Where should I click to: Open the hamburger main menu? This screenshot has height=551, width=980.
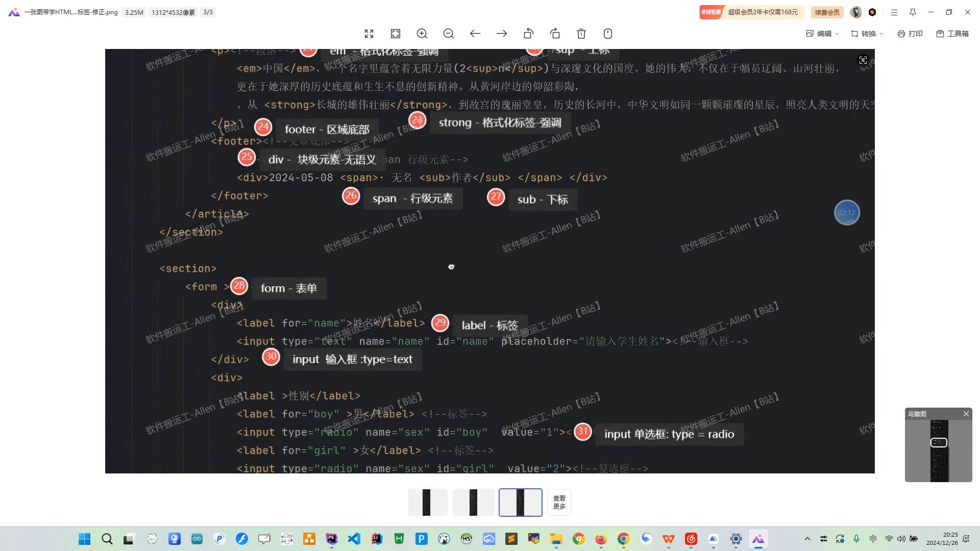[894, 12]
